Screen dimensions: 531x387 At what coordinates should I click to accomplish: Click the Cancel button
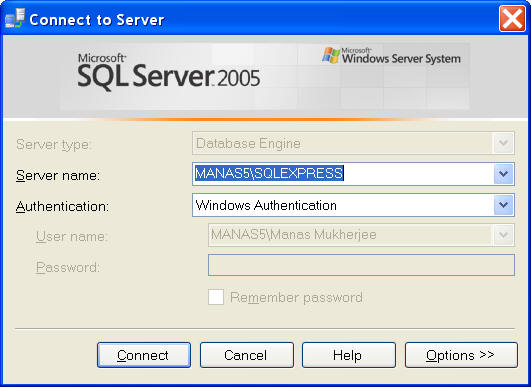[x=247, y=355]
